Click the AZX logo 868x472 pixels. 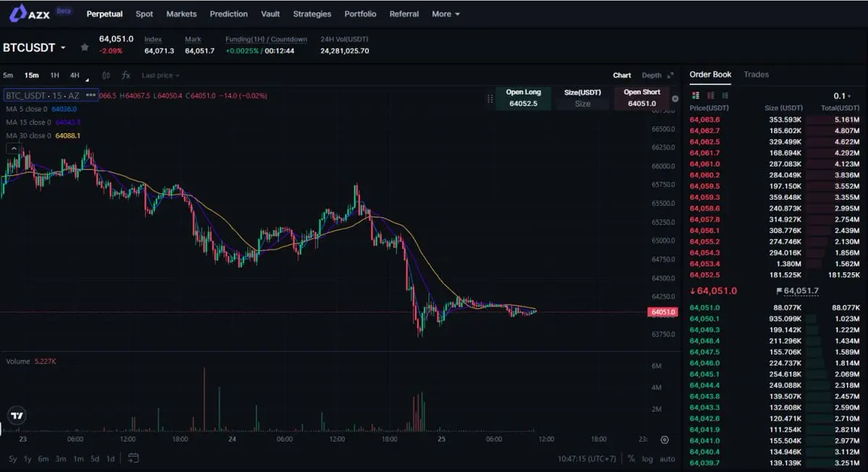tap(30, 14)
